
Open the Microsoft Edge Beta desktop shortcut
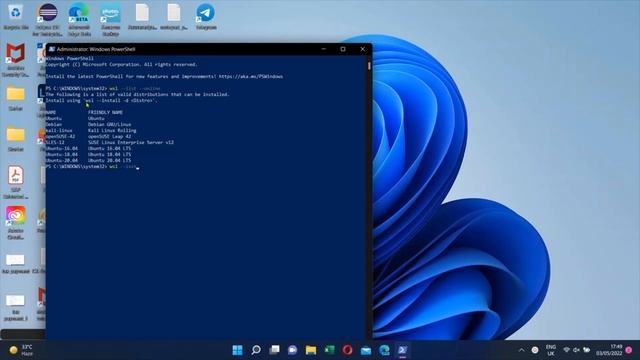(79, 19)
